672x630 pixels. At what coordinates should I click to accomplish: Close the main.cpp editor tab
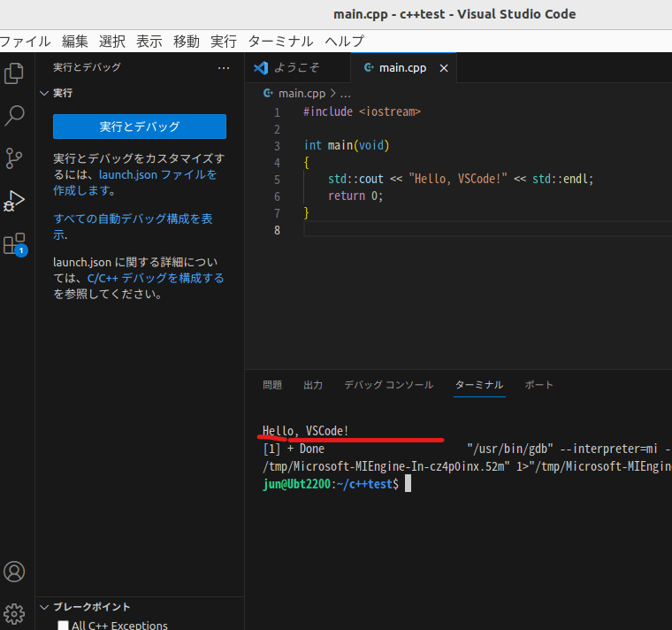coord(444,68)
